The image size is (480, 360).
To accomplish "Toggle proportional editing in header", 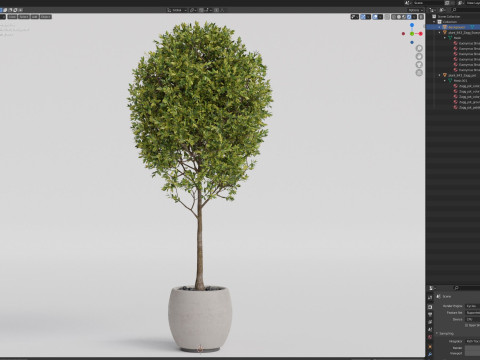I will click(x=216, y=10).
